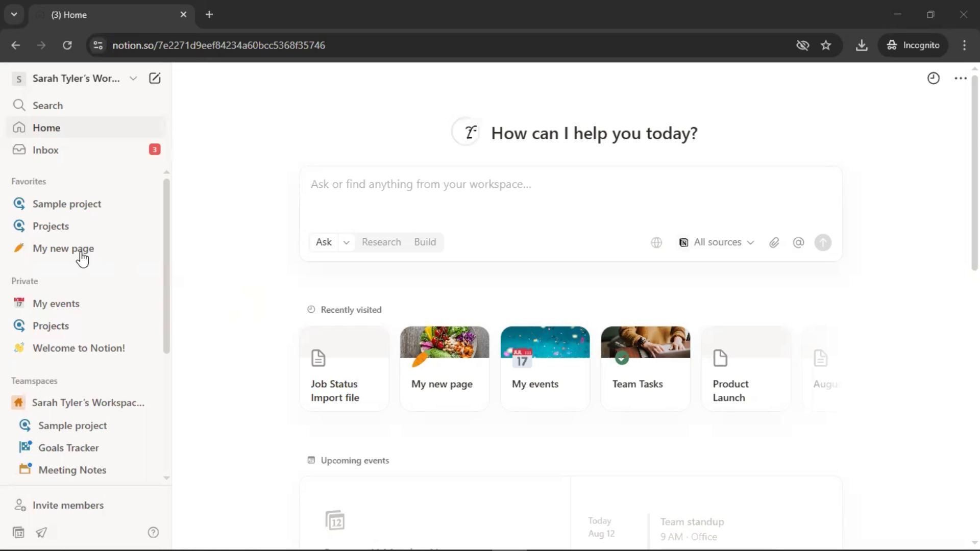Open Inbox in sidebar
Screen dimensions: 980x551
(x=46, y=150)
